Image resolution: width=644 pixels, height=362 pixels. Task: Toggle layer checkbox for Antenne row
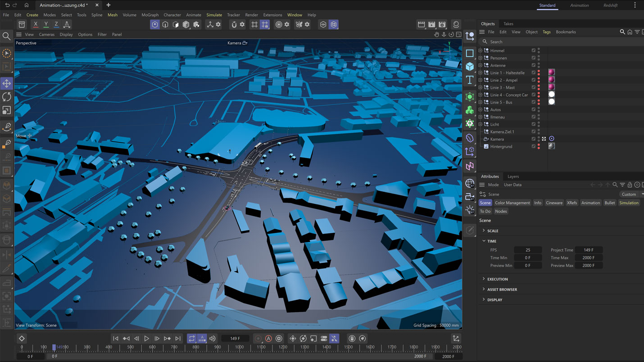click(x=534, y=65)
